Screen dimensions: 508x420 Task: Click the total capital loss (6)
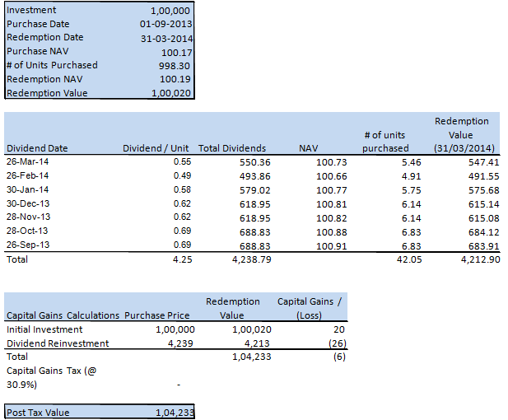[339, 357]
